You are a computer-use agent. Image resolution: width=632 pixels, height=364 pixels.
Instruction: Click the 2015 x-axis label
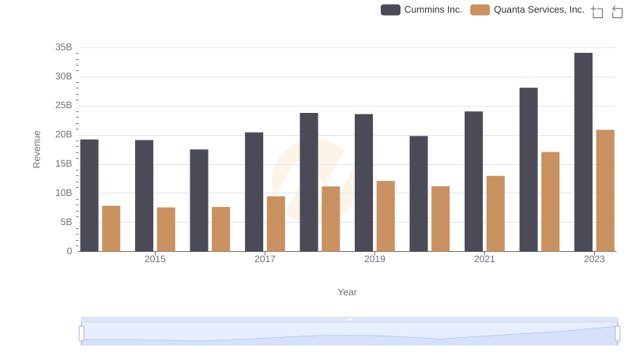click(x=155, y=259)
